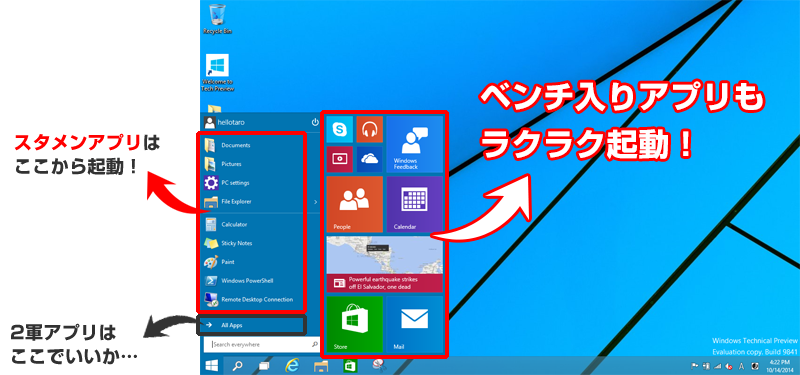
Task: Click the magnifier in the Start search box
Action: tap(315, 345)
